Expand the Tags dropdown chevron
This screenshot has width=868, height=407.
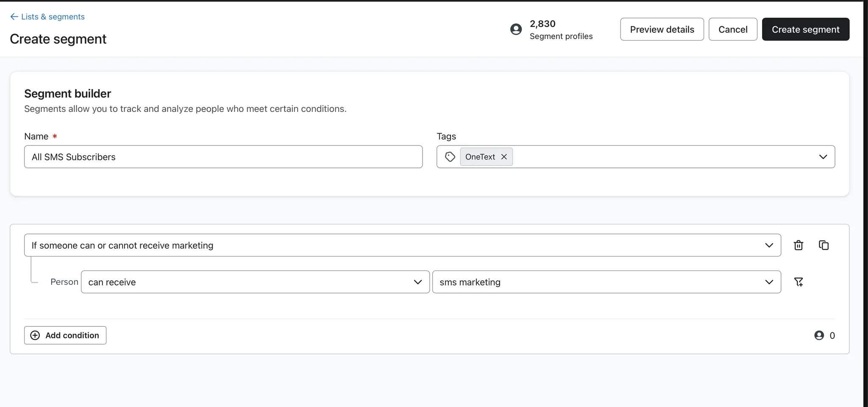coord(823,157)
